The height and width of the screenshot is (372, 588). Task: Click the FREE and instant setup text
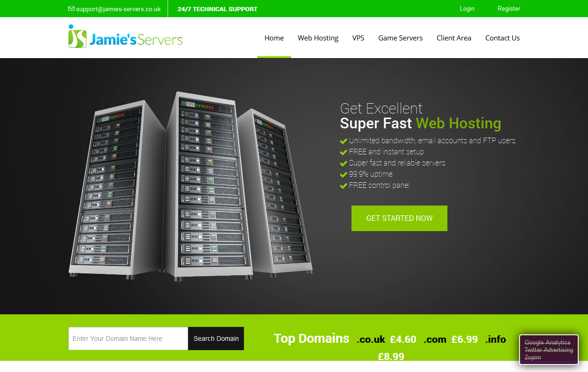pyautogui.click(x=386, y=152)
